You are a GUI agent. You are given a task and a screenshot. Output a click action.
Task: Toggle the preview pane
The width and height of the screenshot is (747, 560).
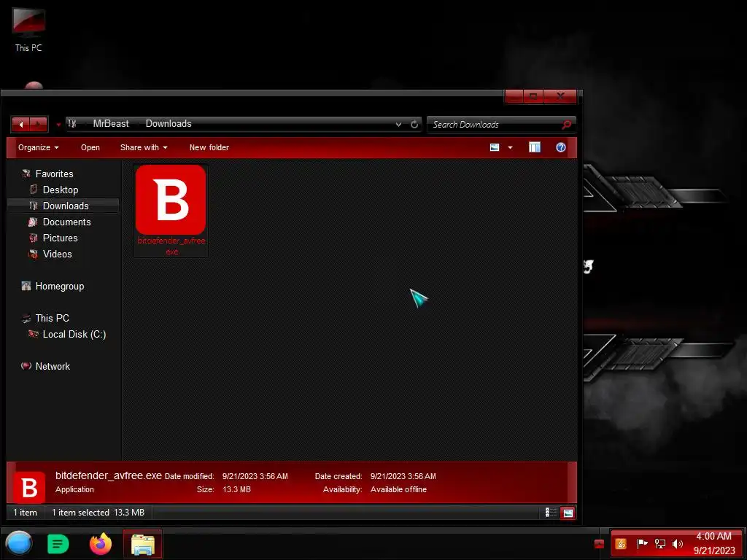coord(535,147)
